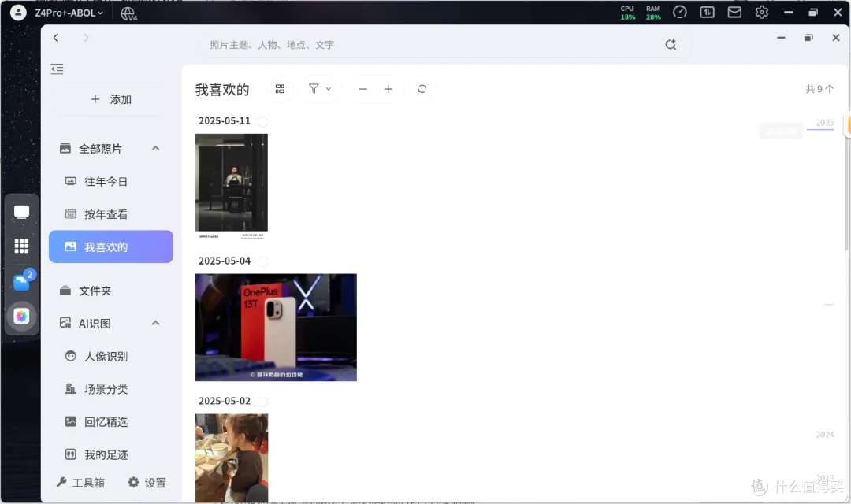The width and height of the screenshot is (851, 504).
Task: Open the 工具箱 toolbox
Action: pyautogui.click(x=80, y=482)
